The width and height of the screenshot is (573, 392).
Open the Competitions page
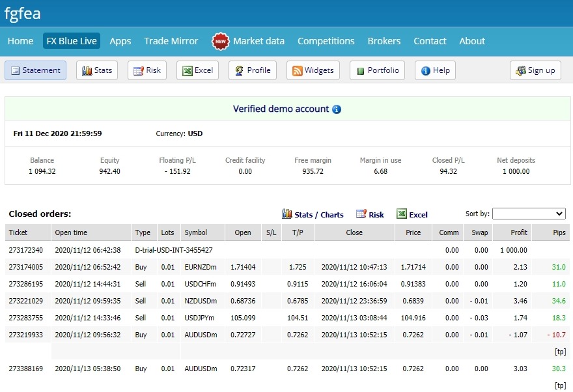326,41
